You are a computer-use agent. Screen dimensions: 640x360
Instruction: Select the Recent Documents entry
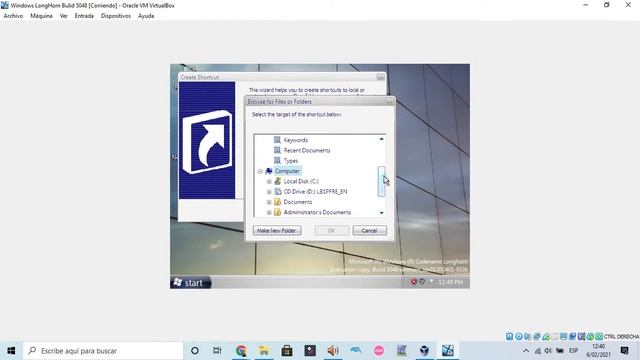point(307,150)
